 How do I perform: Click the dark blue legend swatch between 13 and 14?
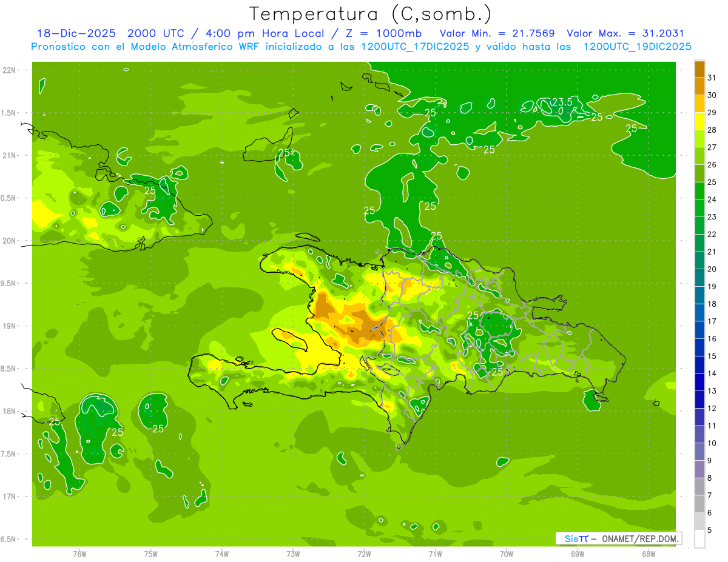(x=699, y=383)
